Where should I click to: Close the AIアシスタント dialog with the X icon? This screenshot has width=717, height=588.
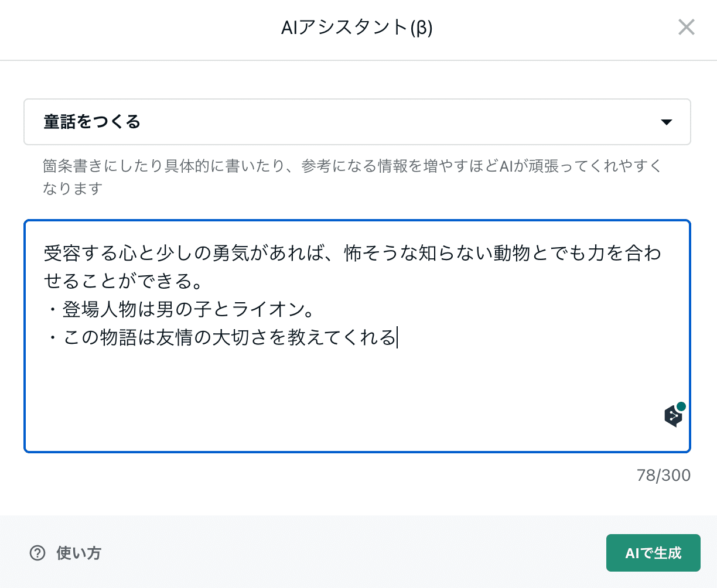point(686,27)
